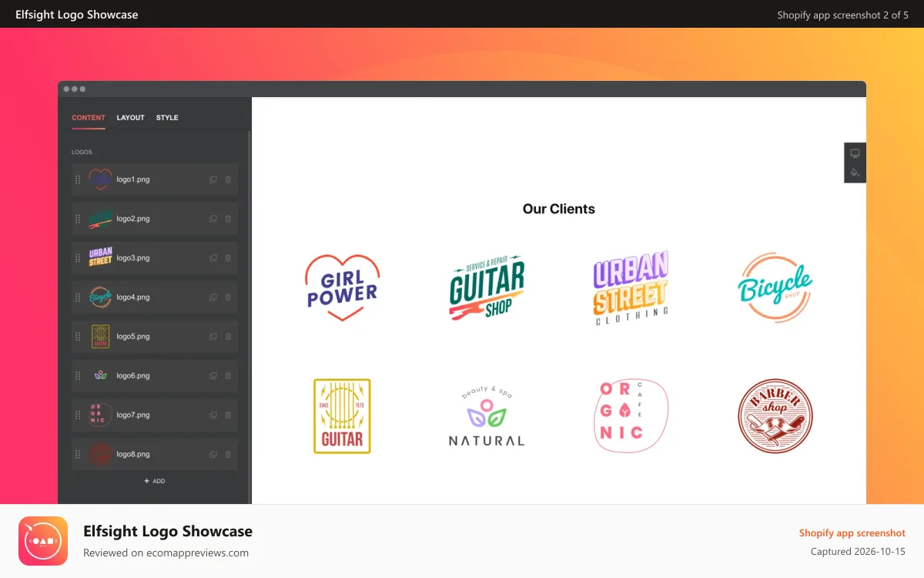Duplicate the logo1.png item
Screen dimensions: 924x578
[213, 180]
